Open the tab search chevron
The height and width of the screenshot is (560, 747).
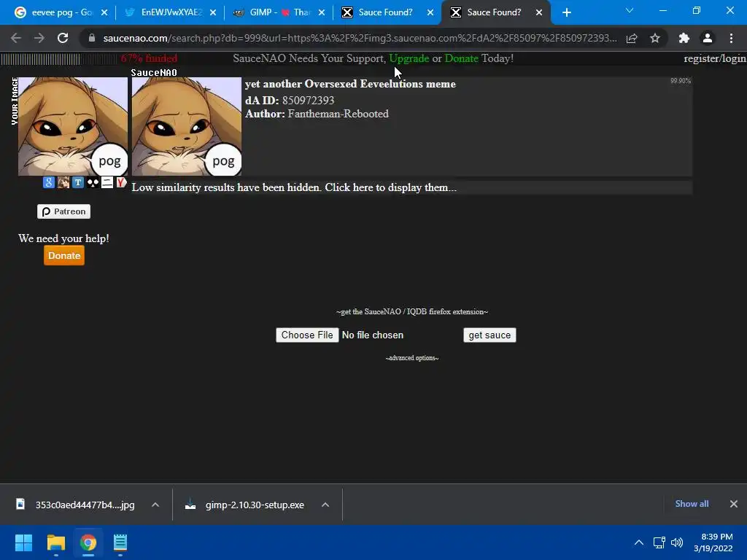[630, 10]
